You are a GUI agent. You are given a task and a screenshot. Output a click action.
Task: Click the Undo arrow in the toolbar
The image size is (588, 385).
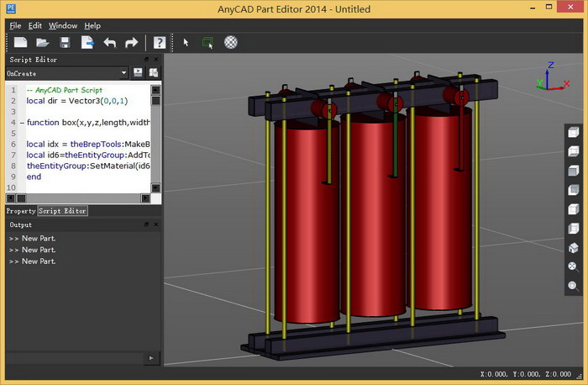click(x=109, y=42)
